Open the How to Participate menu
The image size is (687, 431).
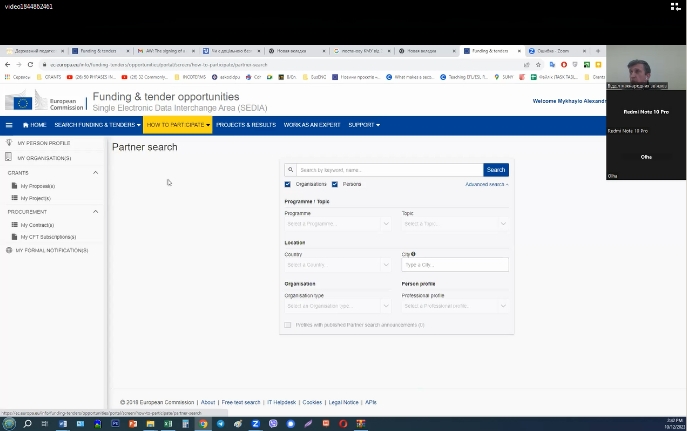point(178,125)
